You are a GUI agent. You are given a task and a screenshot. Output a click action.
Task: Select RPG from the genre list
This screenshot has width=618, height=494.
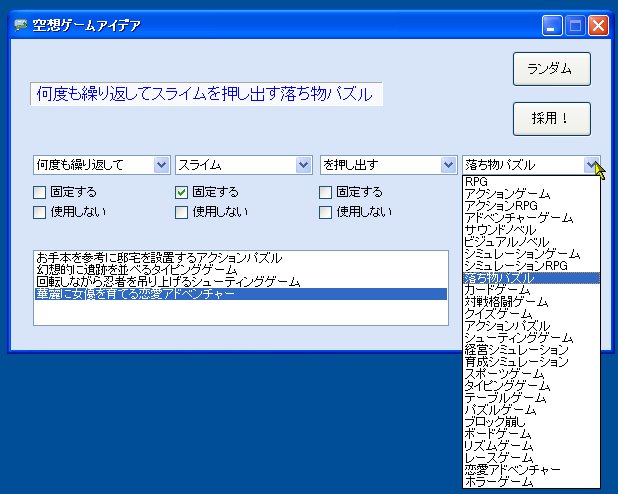tap(531, 182)
